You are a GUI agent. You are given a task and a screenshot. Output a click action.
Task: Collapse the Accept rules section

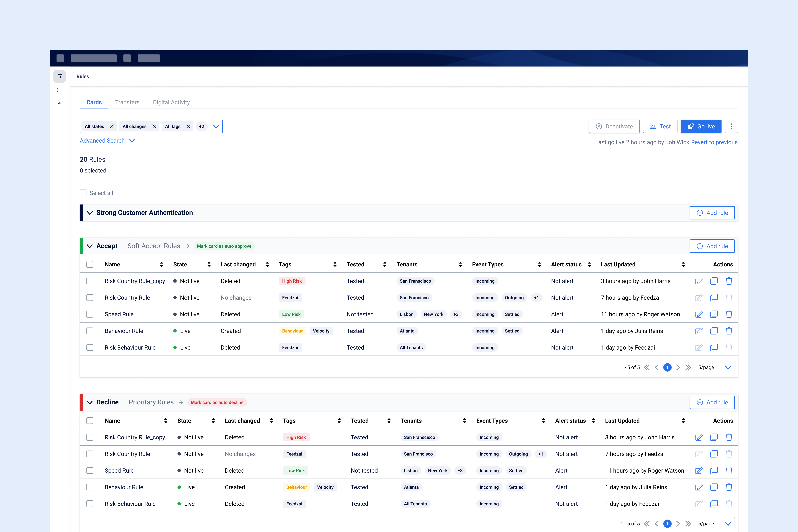[90, 246]
